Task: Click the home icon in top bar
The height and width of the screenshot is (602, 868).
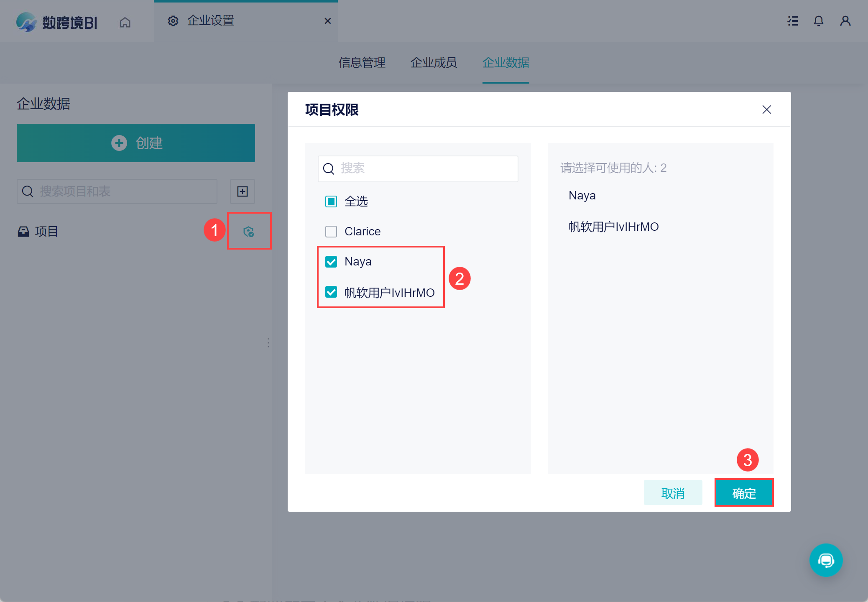Action: pos(125,22)
